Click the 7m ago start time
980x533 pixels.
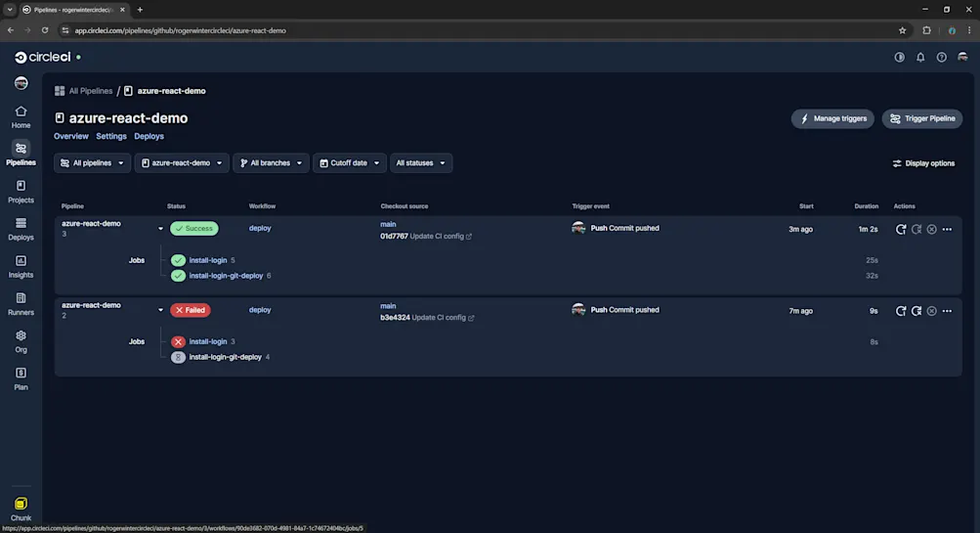tap(800, 311)
